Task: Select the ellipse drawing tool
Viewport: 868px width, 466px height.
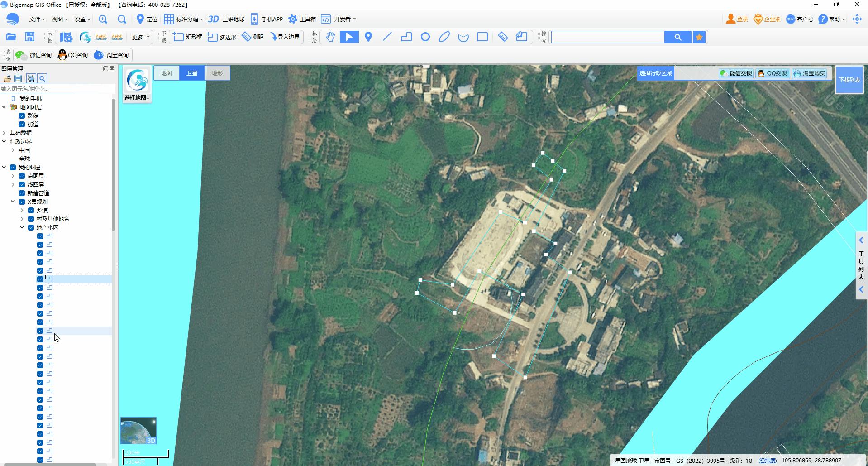Action: [x=444, y=37]
